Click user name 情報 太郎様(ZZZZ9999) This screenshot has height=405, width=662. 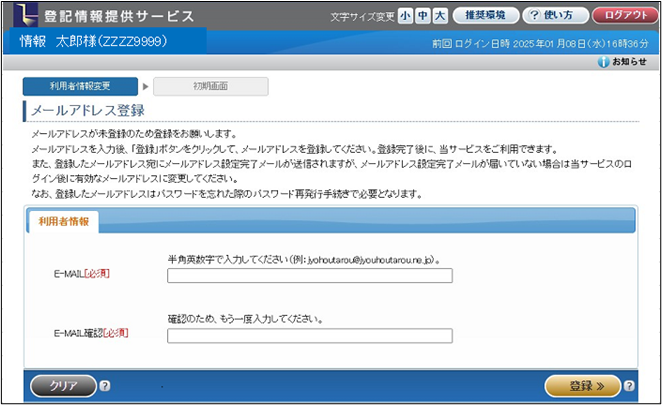click(x=94, y=41)
